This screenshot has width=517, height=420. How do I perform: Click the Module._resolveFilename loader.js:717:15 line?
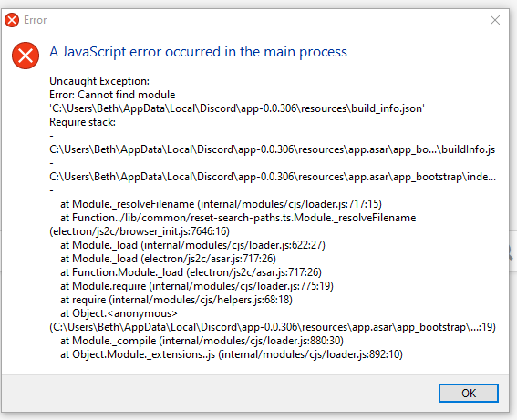tap(221, 204)
